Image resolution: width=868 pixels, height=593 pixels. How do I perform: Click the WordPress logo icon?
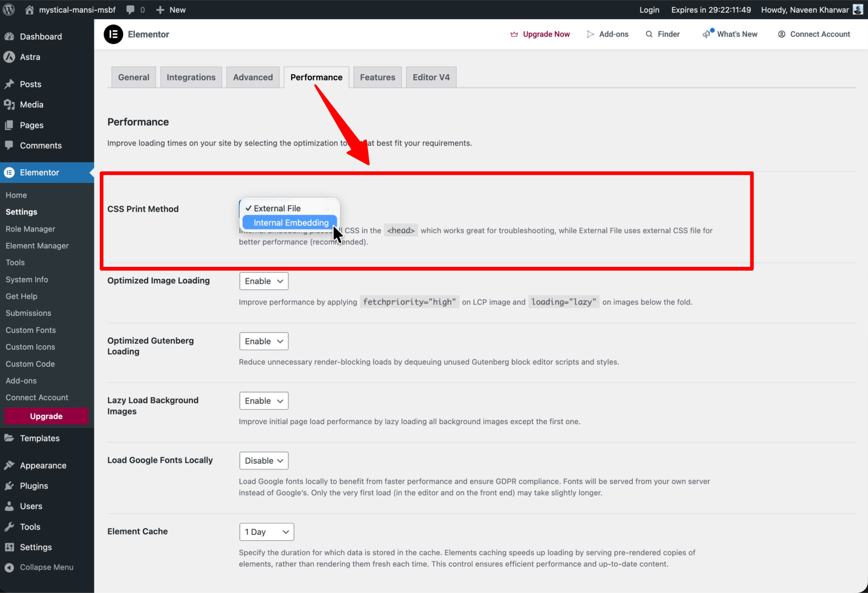point(9,9)
